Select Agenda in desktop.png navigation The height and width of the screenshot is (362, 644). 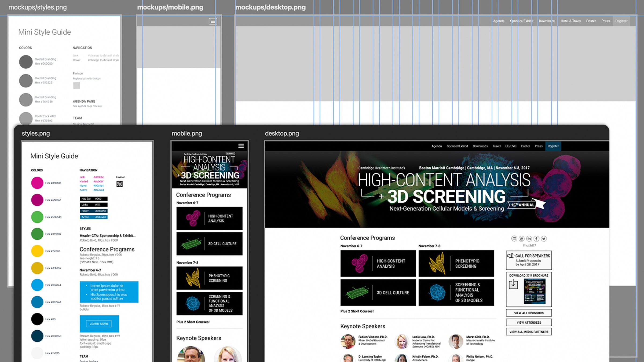click(x=437, y=146)
